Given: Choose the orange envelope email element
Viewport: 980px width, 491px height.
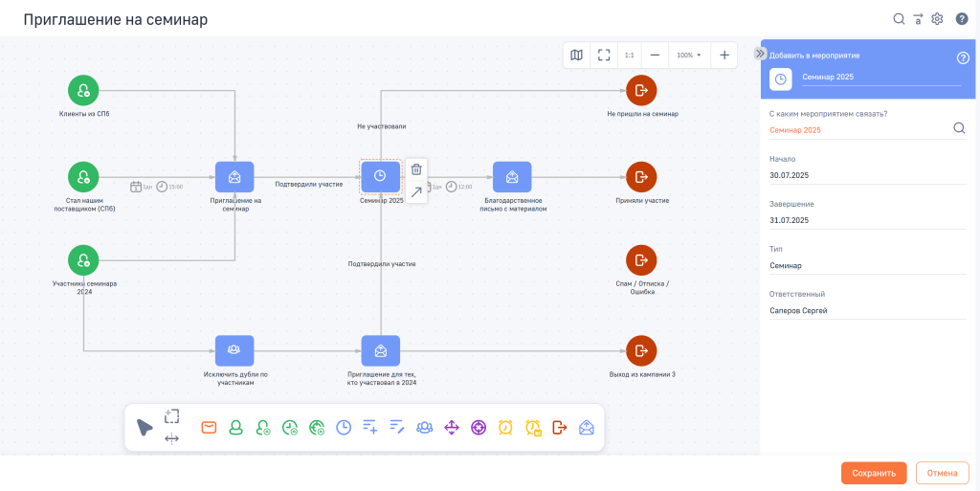Looking at the screenshot, I should [x=209, y=427].
